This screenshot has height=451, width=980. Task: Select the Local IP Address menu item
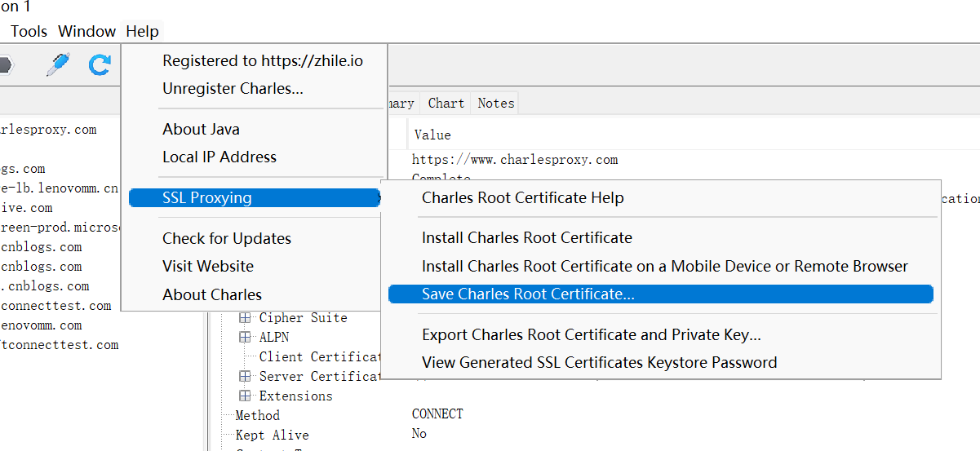click(x=219, y=157)
